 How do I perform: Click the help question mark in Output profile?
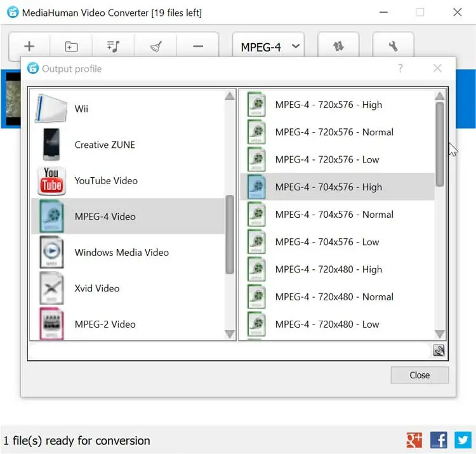(400, 69)
